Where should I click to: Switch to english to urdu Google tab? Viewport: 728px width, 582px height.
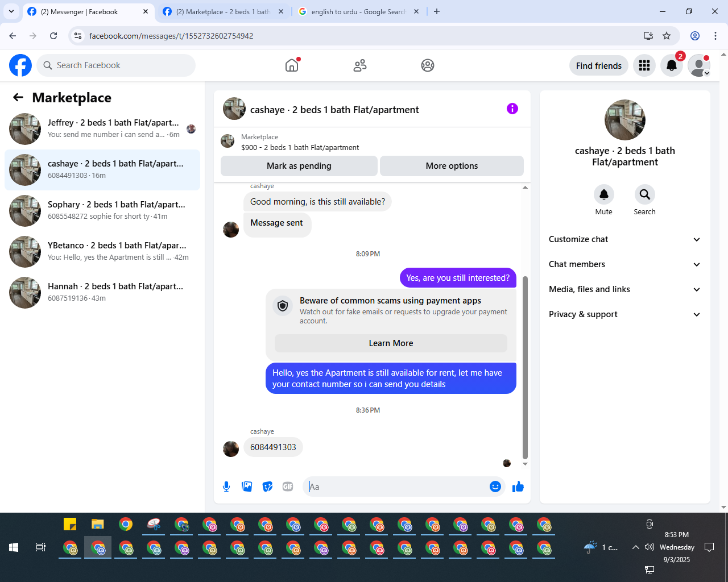358,11
